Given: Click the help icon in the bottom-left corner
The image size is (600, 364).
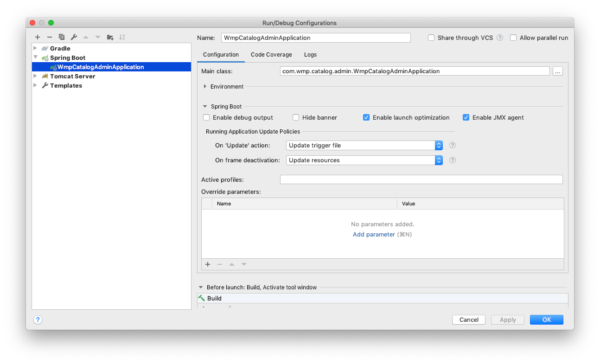Looking at the screenshot, I should click(38, 319).
